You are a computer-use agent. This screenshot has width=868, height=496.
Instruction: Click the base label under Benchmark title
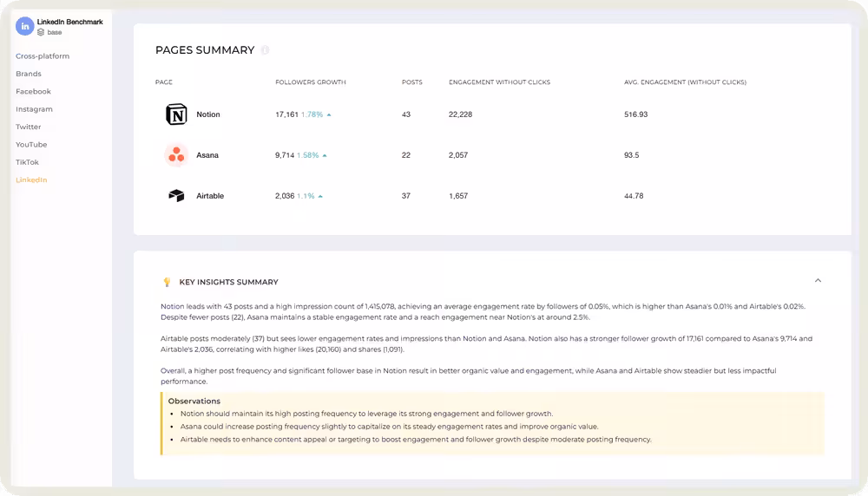[x=55, y=33]
